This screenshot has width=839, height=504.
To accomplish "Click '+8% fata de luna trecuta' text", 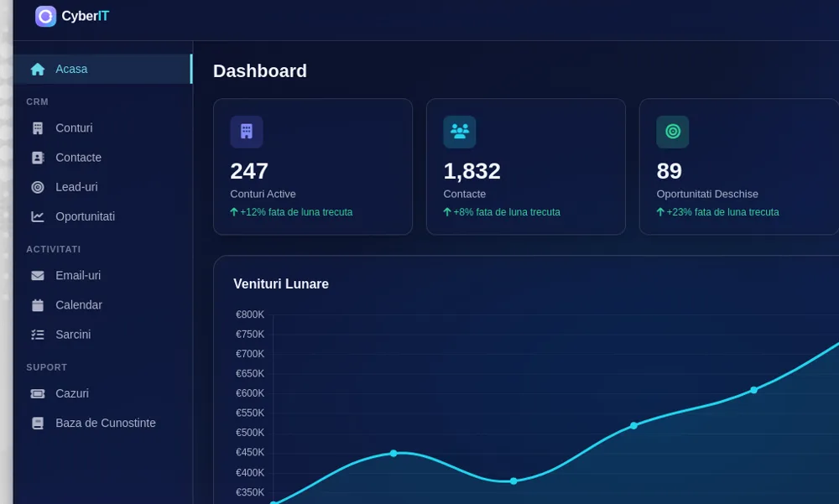I will coord(506,212).
